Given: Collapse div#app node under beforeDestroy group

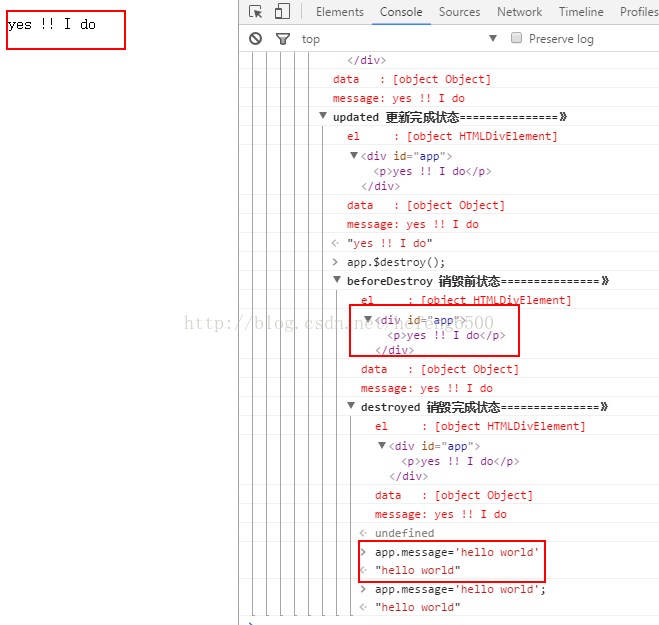Looking at the screenshot, I should [368, 319].
